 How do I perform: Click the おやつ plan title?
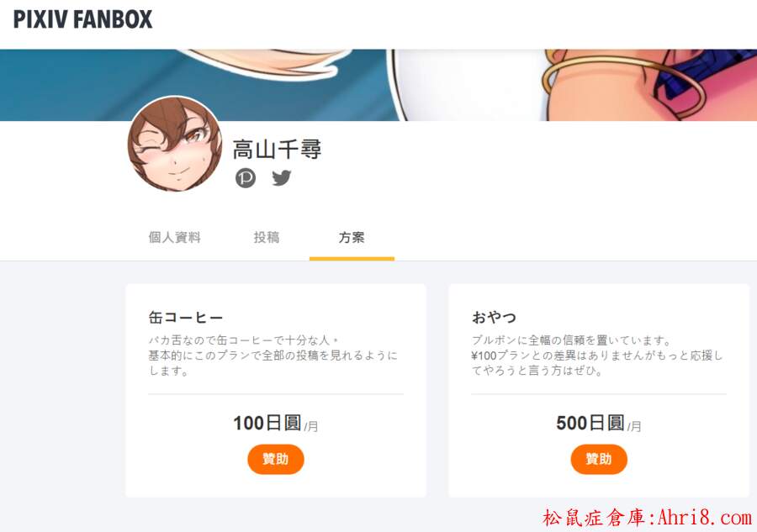pyautogui.click(x=495, y=318)
